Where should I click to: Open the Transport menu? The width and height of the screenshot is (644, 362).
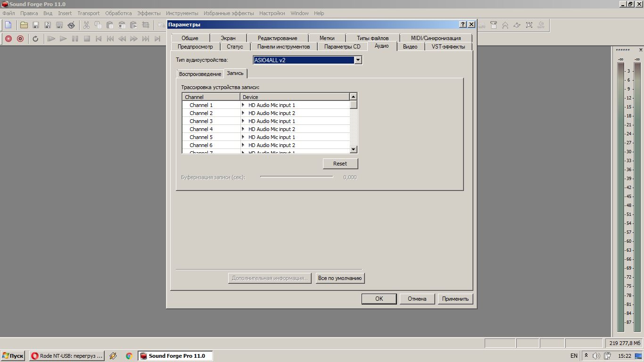89,13
